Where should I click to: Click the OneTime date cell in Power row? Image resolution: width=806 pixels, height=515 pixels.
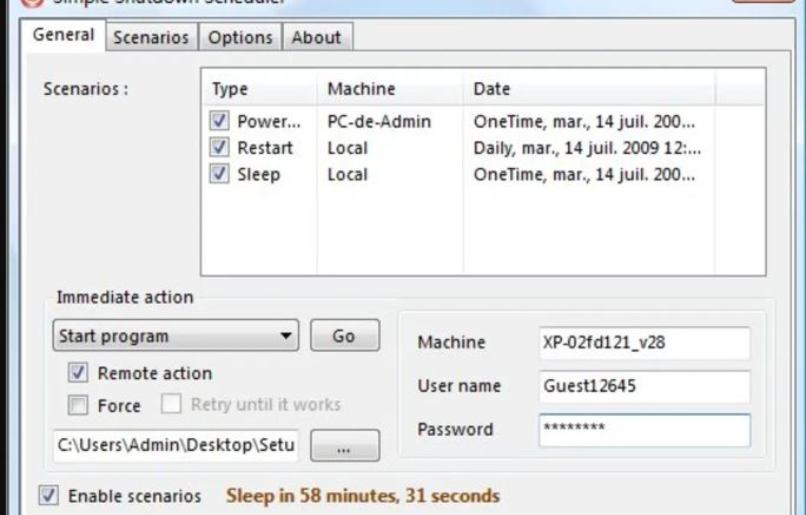584,122
